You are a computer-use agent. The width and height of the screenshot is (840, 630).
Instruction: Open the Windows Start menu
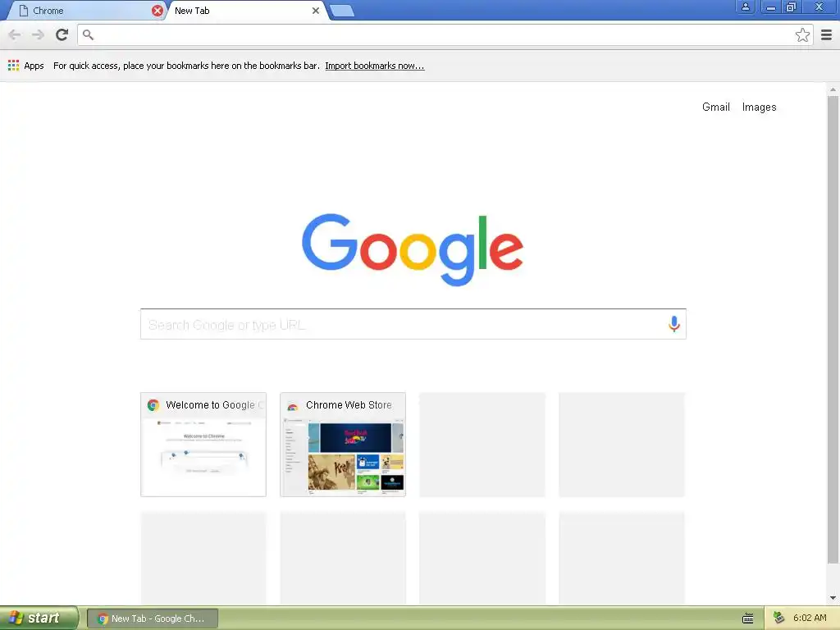39,618
